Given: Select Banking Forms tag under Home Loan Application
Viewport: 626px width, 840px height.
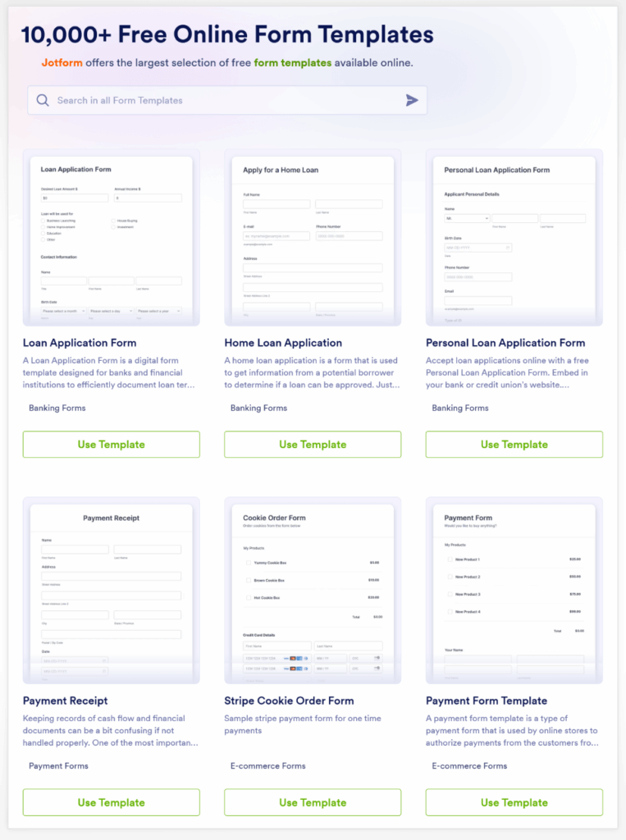Looking at the screenshot, I should coord(259,409).
